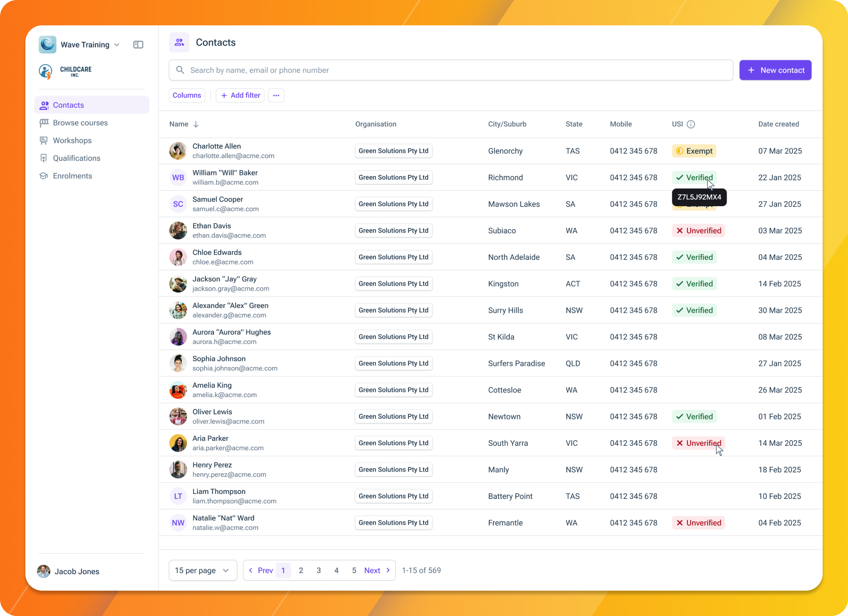Click Charlotte Allen's avatar photo
The image size is (848, 616).
(178, 151)
